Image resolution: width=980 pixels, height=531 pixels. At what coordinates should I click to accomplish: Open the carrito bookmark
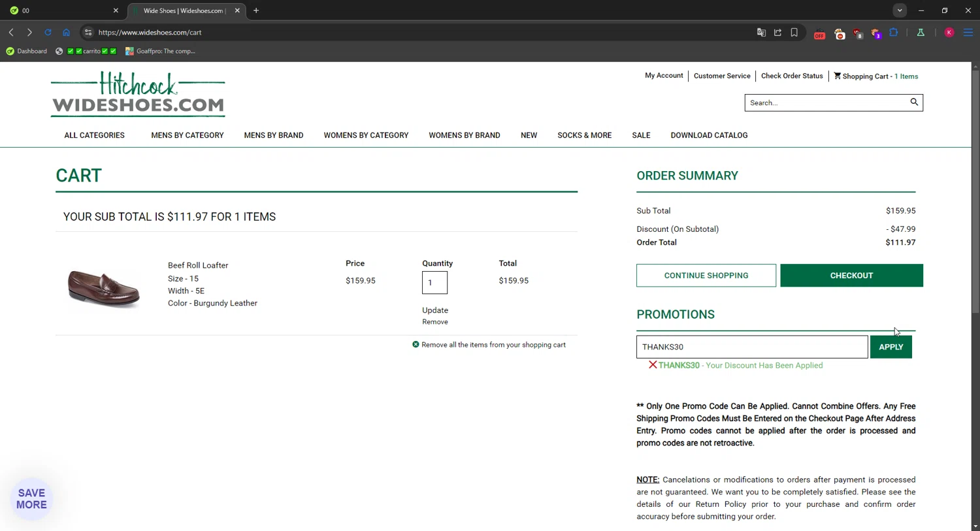pyautogui.click(x=86, y=51)
